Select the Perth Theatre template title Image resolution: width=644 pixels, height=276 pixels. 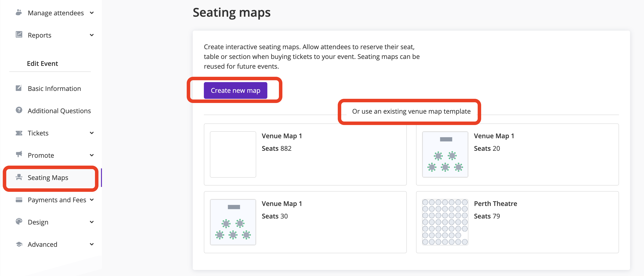[495, 203]
